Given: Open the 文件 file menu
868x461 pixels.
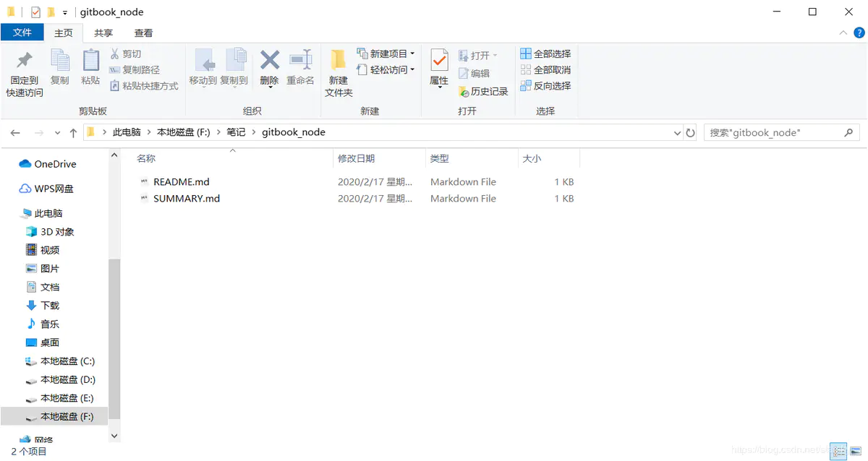Looking at the screenshot, I should pos(22,33).
